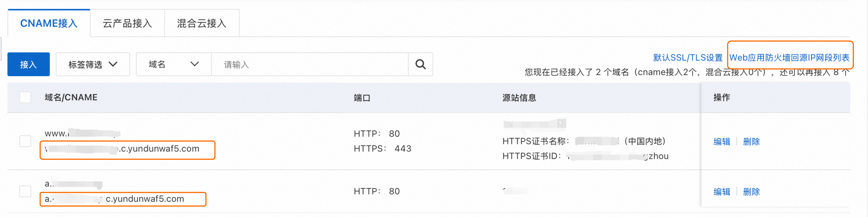Image resolution: width=868 pixels, height=217 pixels.
Task: Toggle the select-all header checkbox
Action: click(25, 97)
